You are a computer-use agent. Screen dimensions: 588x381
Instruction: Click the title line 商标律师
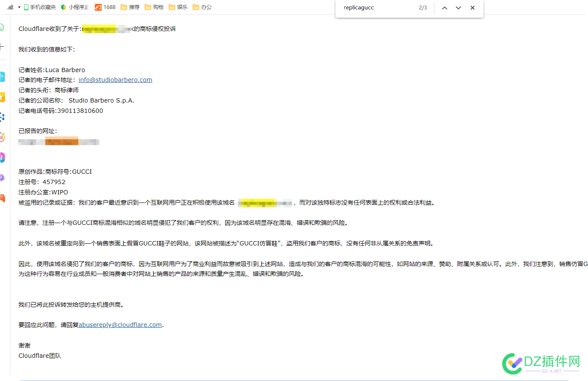pyautogui.click(x=48, y=90)
